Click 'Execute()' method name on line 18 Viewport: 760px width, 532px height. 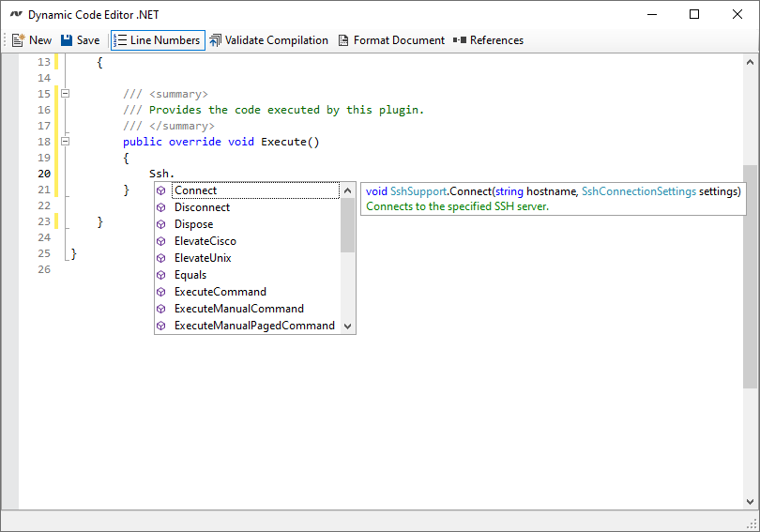[x=290, y=142]
